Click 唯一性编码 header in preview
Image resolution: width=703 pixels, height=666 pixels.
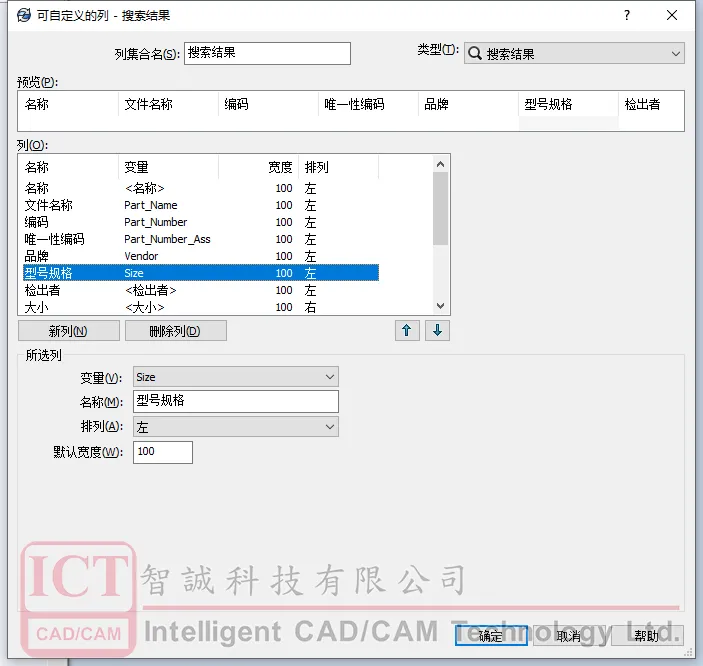pos(369,104)
